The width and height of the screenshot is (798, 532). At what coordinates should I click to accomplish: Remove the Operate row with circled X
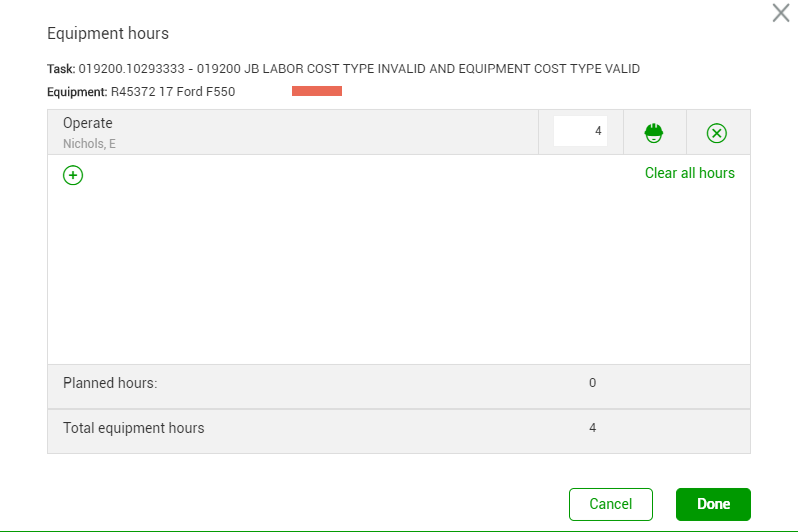717,133
